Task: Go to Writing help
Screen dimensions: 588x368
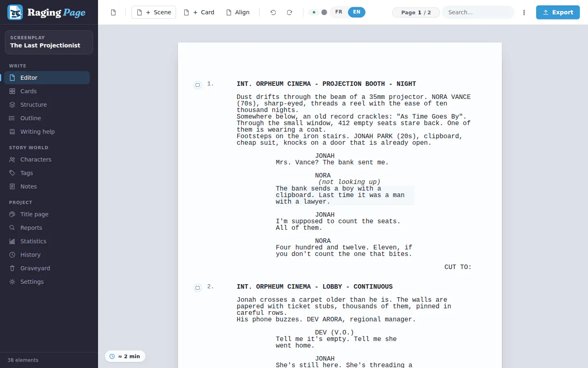Action: [x=47, y=132]
